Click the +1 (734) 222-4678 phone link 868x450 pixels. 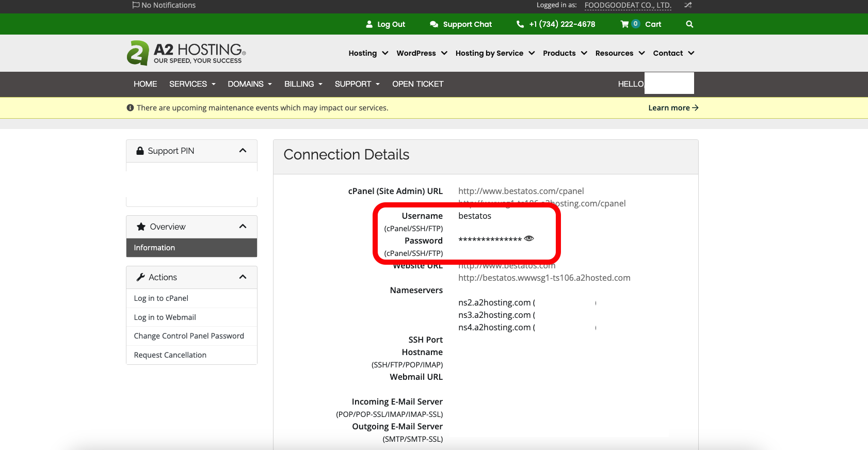[x=562, y=24]
